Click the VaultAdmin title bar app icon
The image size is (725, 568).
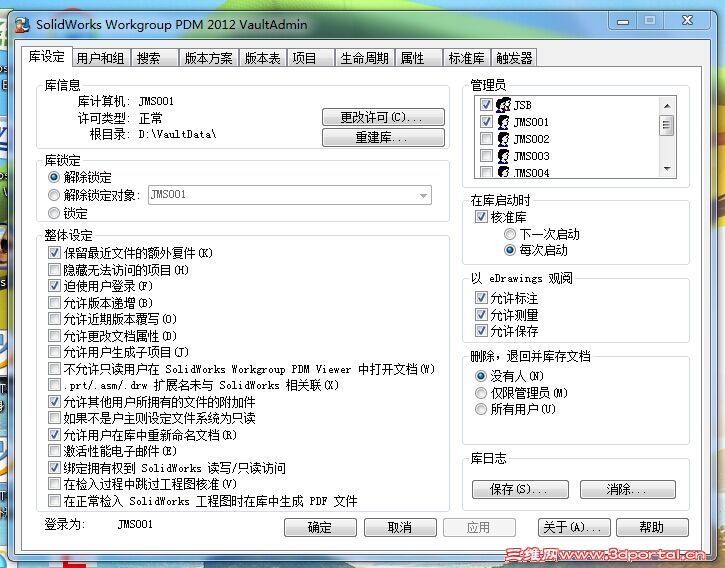(22, 25)
